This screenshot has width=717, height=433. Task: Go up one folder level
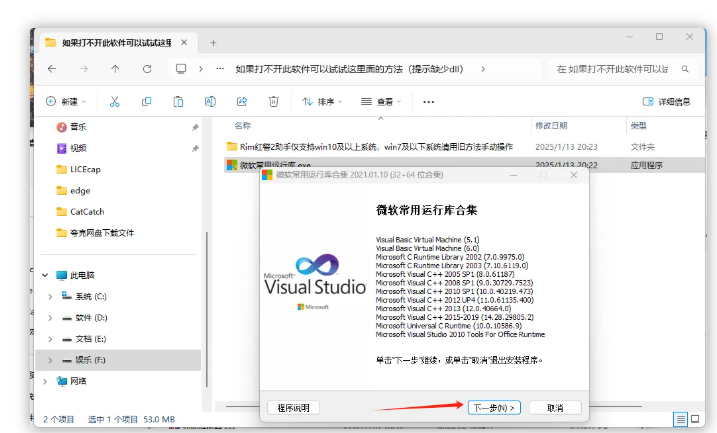115,69
